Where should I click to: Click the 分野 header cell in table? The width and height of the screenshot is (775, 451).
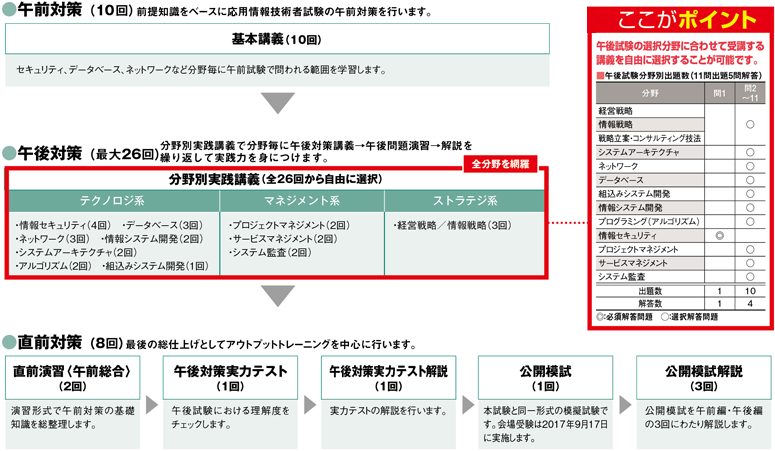pos(650,92)
